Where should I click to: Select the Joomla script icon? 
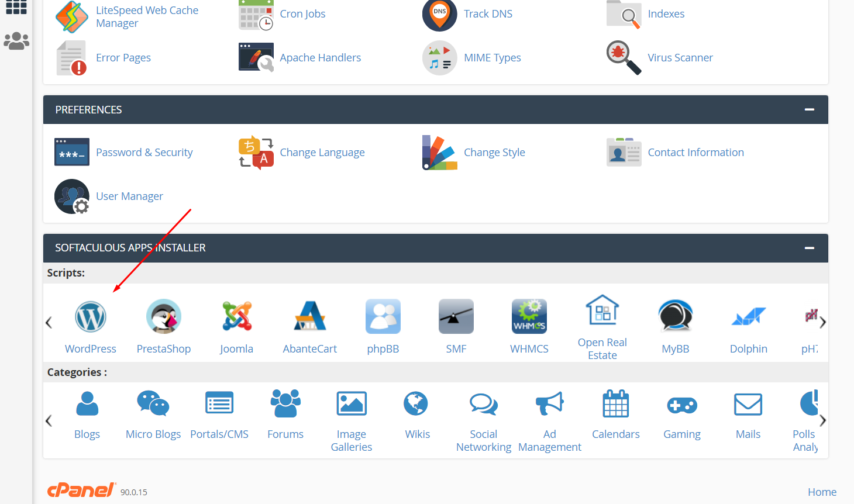click(x=237, y=317)
